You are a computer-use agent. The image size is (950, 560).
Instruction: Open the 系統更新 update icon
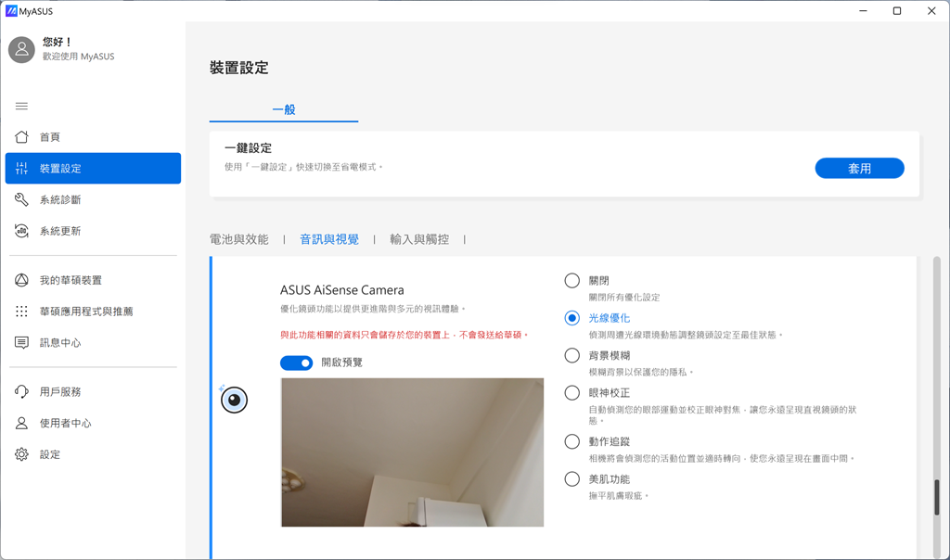22,231
